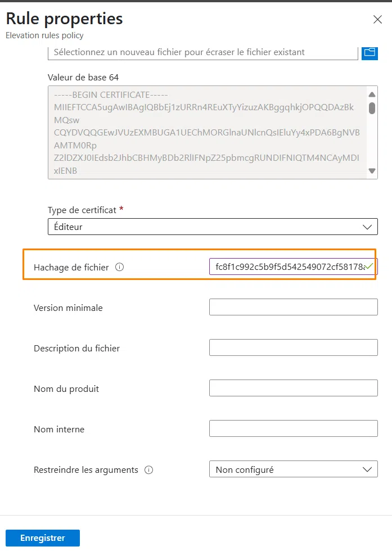
Task: Open the Restreindre les arguments dropdown
Action: 367,469
